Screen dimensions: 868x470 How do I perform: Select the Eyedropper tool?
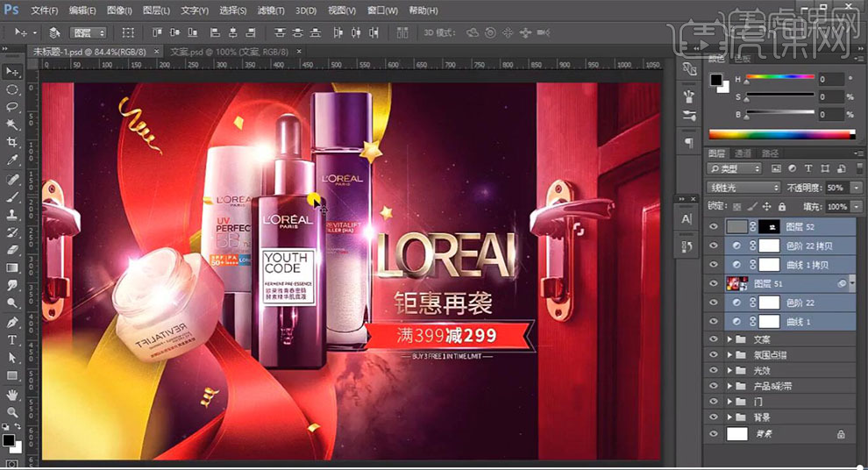click(11, 160)
